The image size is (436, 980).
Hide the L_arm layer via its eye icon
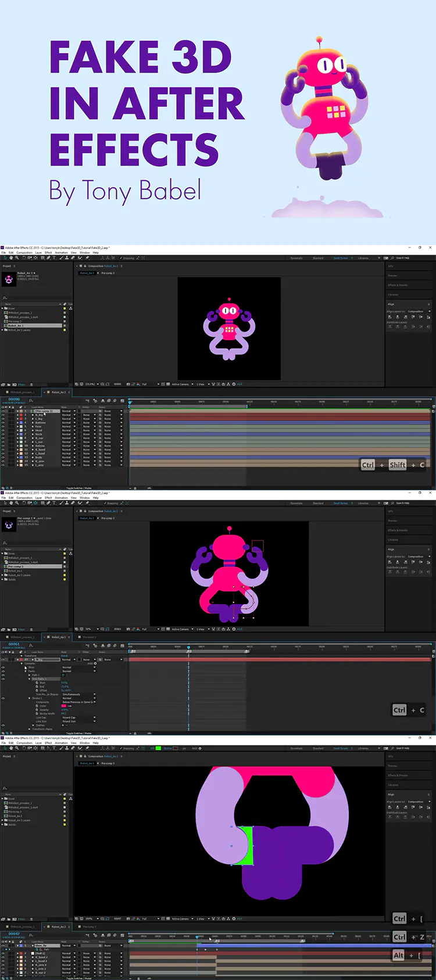click(x=3, y=465)
